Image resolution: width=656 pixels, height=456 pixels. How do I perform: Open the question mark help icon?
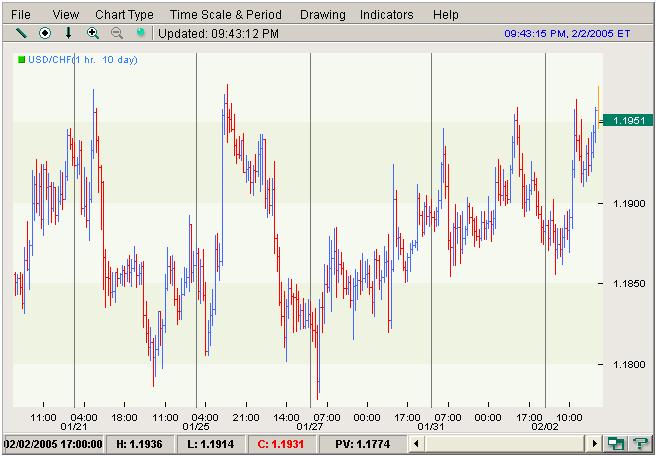[640, 444]
